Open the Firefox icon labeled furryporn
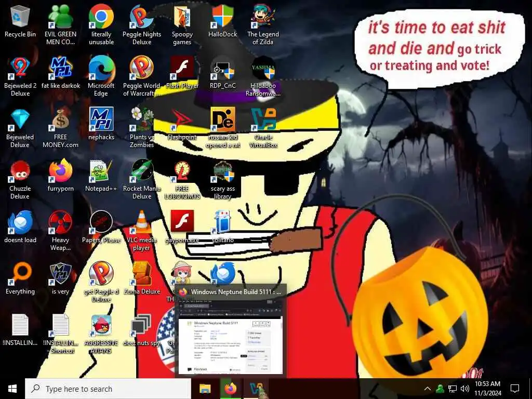Viewport: 532px width, 399px height. click(60, 171)
